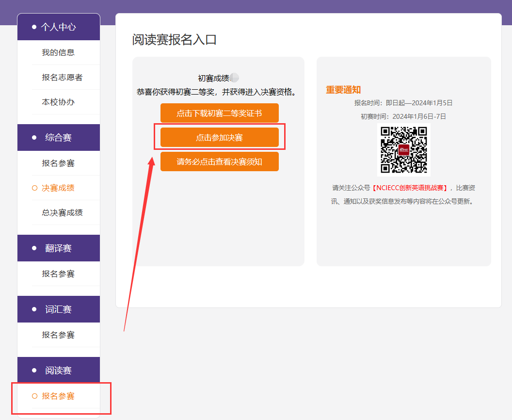Select the 个人中心 section header
The image size is (512, 420).
click(59, 27)
